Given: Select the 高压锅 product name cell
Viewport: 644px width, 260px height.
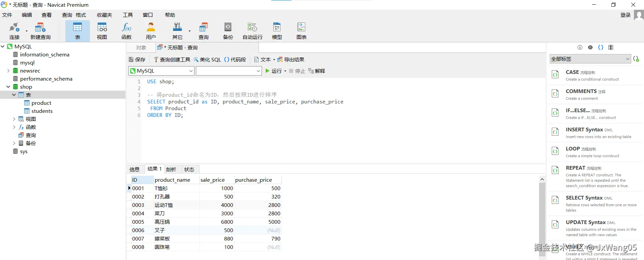Looking at the screenshot, I should click(176, 222).
